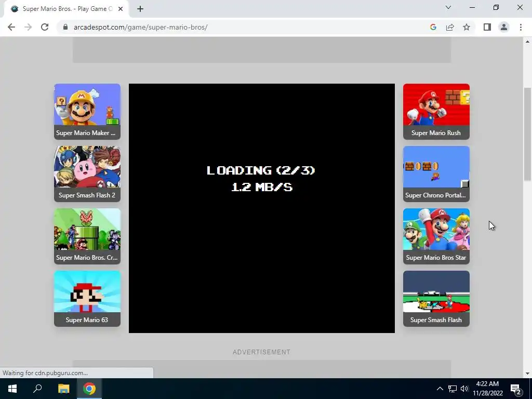532x399 pixels.
Task: Open Chrome three-dot menu
Action: (521, 27)
